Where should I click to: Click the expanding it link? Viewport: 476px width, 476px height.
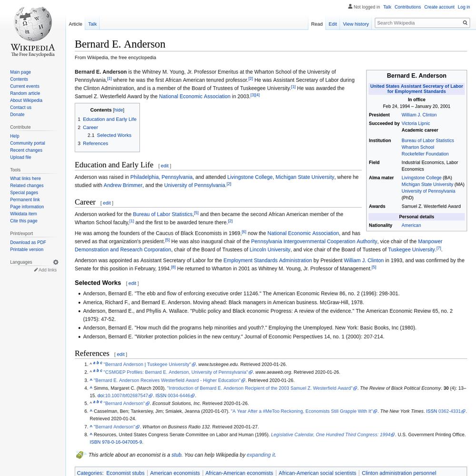[x=261, y=455]
